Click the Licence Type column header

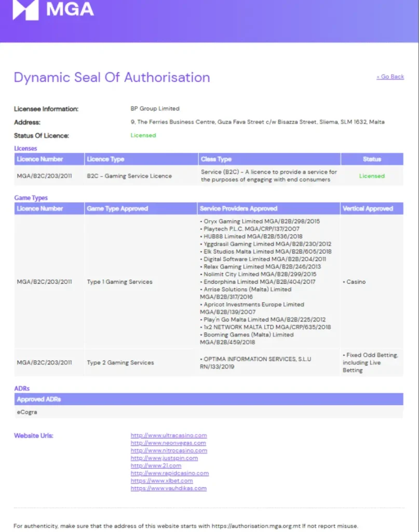point(105,159)
